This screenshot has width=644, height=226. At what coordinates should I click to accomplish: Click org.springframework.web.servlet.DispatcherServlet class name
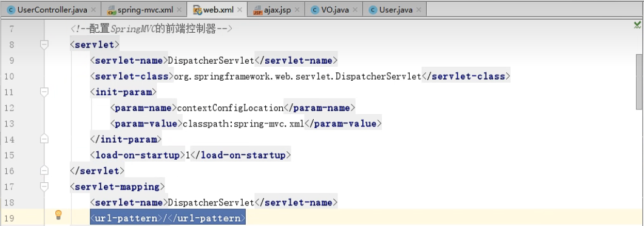(298, 77)
